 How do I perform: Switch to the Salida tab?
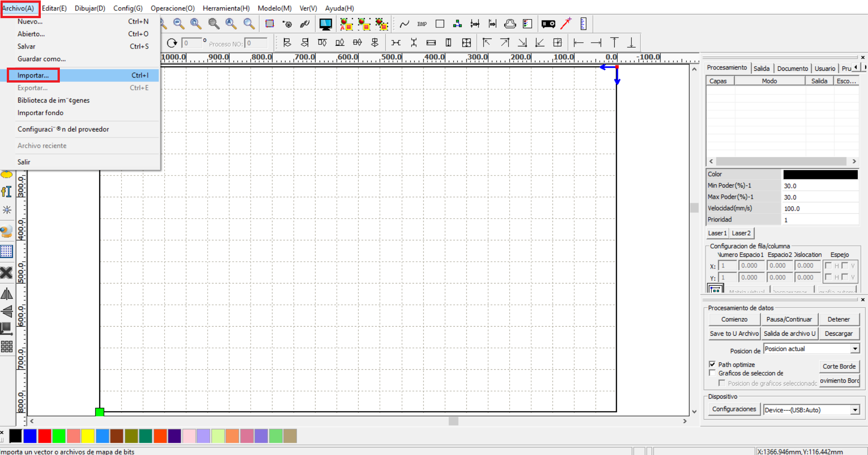click(761, 68)
